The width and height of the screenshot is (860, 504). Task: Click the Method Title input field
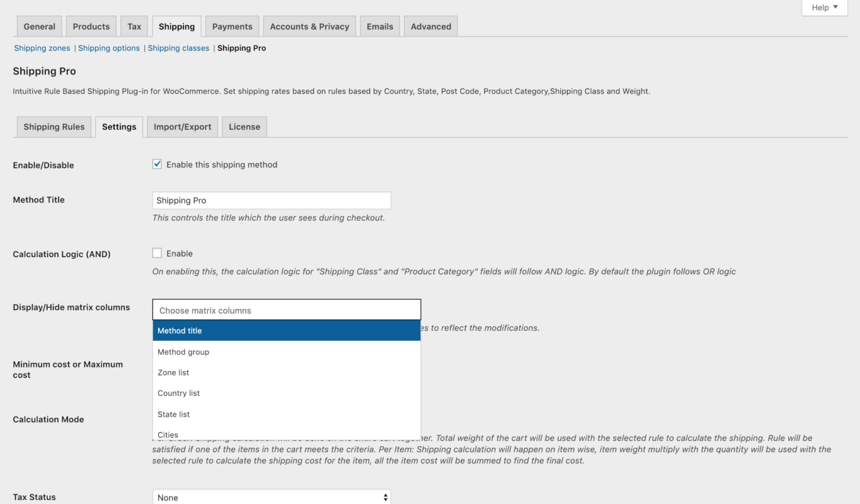(272, 200)
